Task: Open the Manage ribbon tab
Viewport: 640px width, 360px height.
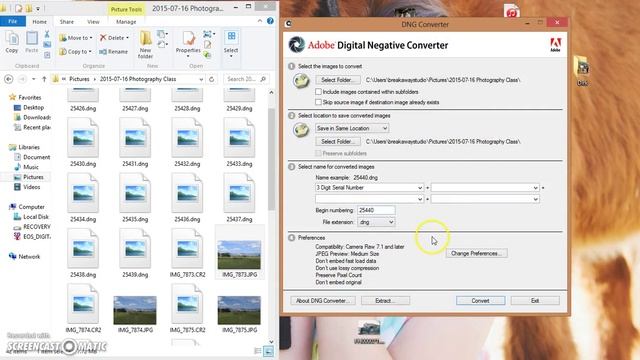Action: click(x=126, y=22)
